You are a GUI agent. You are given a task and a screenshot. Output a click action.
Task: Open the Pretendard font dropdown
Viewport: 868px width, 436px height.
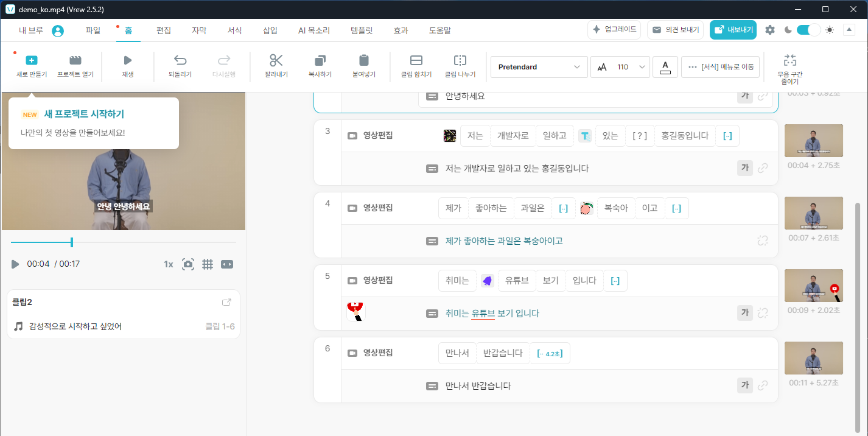click(539, 67)
